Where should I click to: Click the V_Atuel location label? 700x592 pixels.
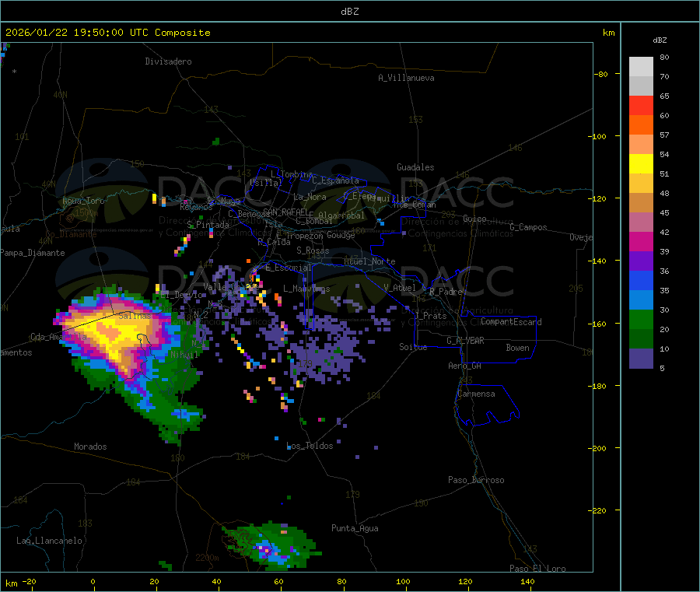(400, 288)
